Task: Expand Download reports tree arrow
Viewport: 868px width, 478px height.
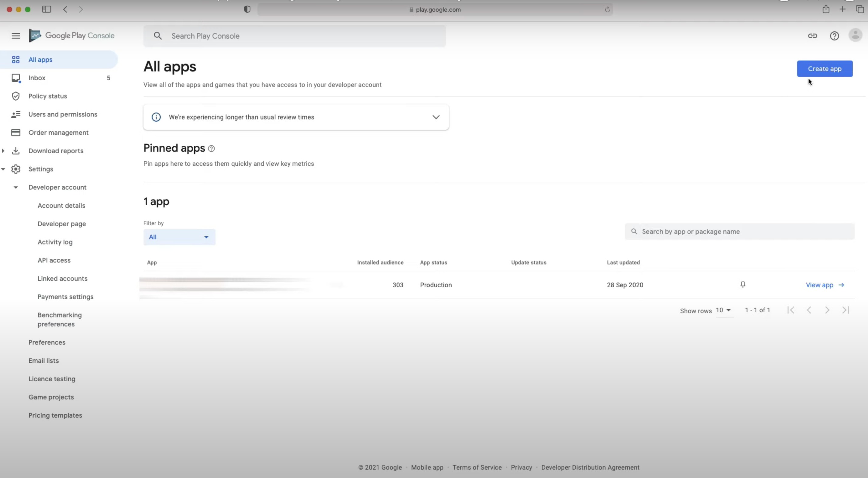Action: click(x=3, y=151)
